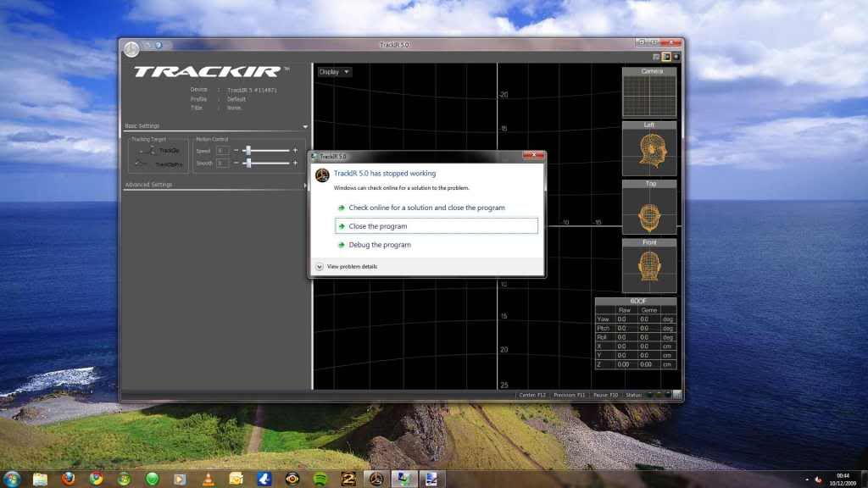Open the eye-shaped taskbar icon
868x488 pixels.
coord(292,480)
